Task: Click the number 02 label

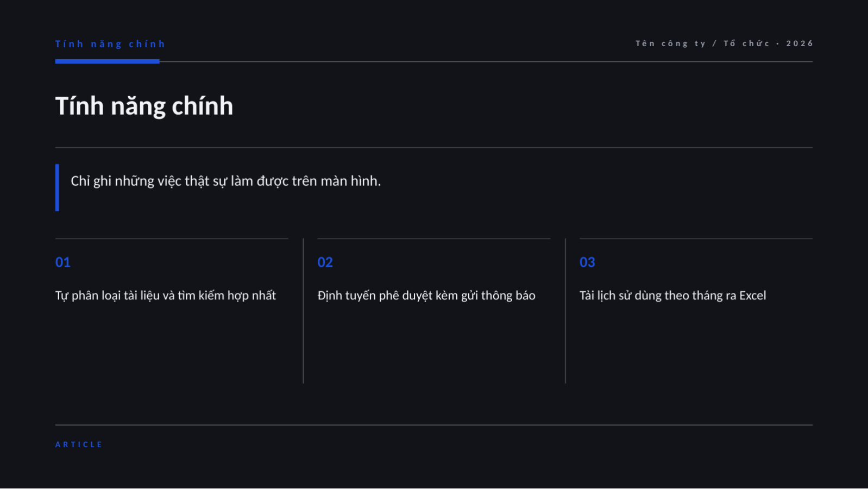Action: coord(325,262)
